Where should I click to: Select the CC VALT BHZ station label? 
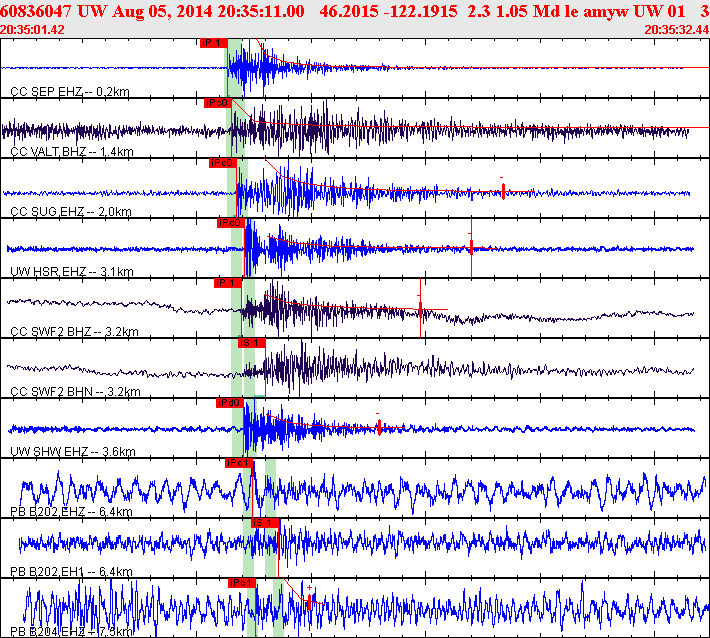pos(72,152)
